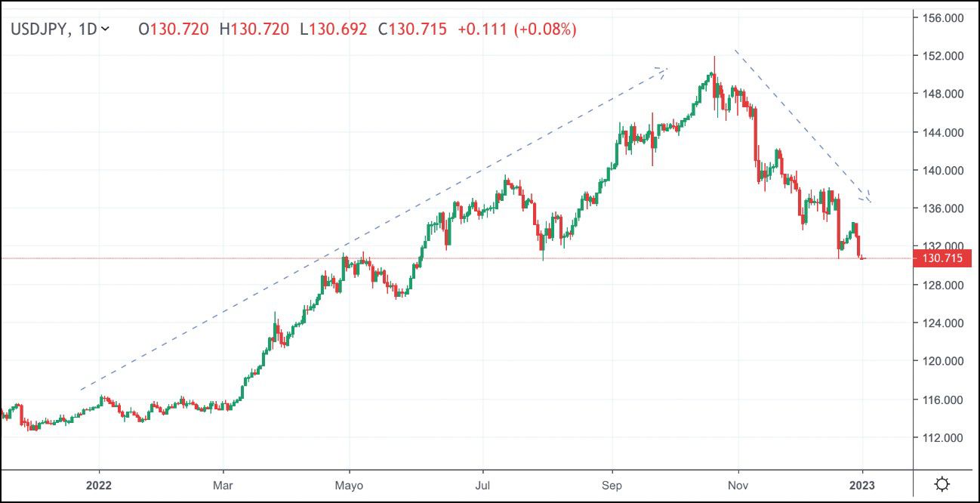Click the Nov label on time axis

tap(739, 485)
